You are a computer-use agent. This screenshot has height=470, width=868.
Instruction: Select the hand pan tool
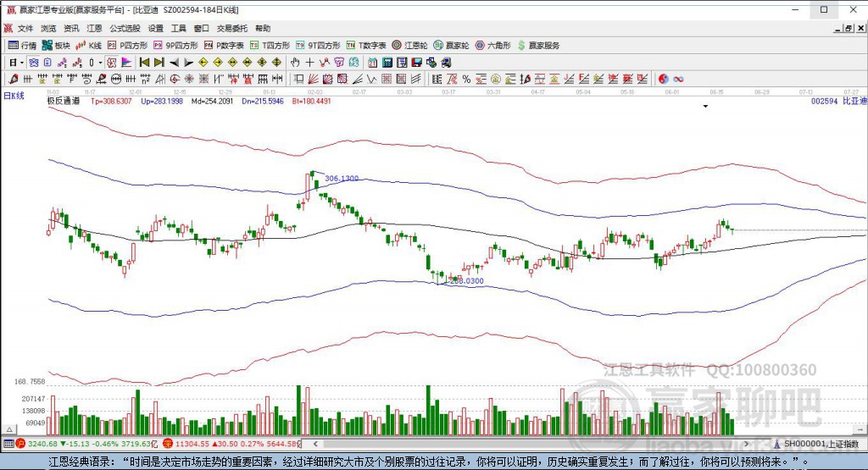point(295,63)
